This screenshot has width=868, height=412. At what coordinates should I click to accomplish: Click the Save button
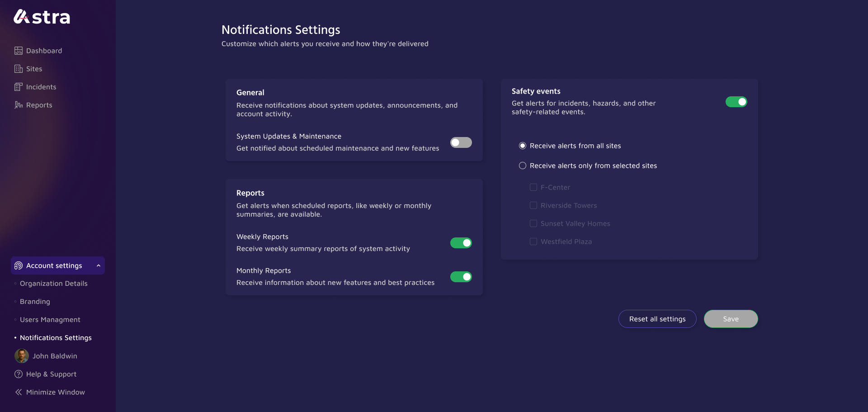click(x=731, y=319)
